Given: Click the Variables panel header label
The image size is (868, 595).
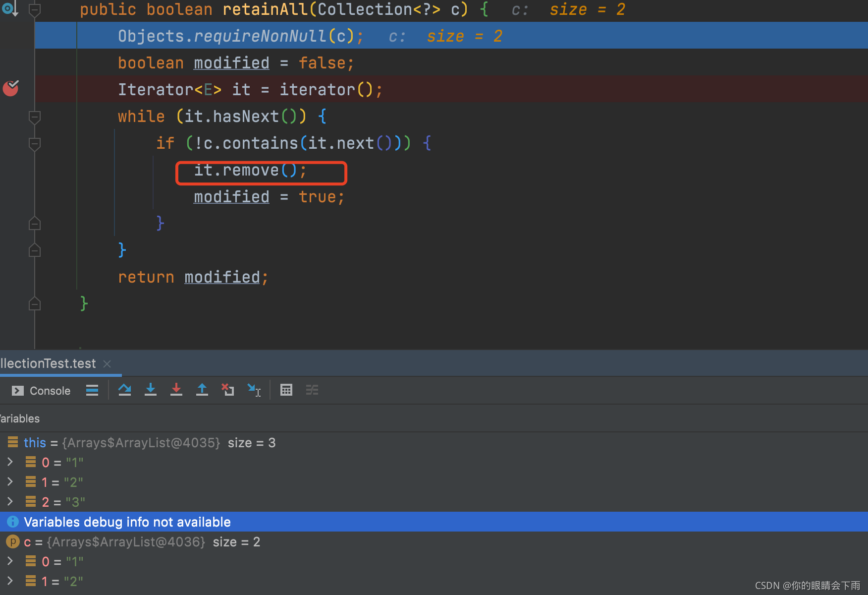Looking at the screenshot, I should click(20, 418).
